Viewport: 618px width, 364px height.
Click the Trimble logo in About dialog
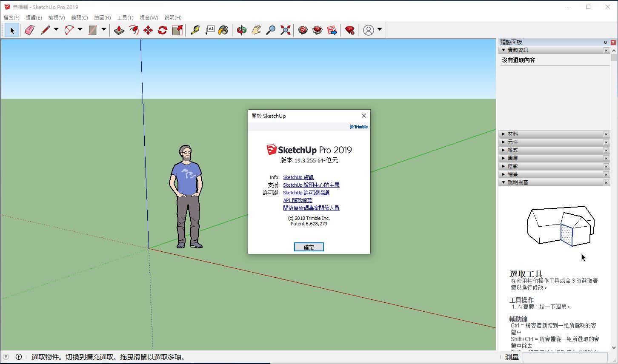pos(359,127)
